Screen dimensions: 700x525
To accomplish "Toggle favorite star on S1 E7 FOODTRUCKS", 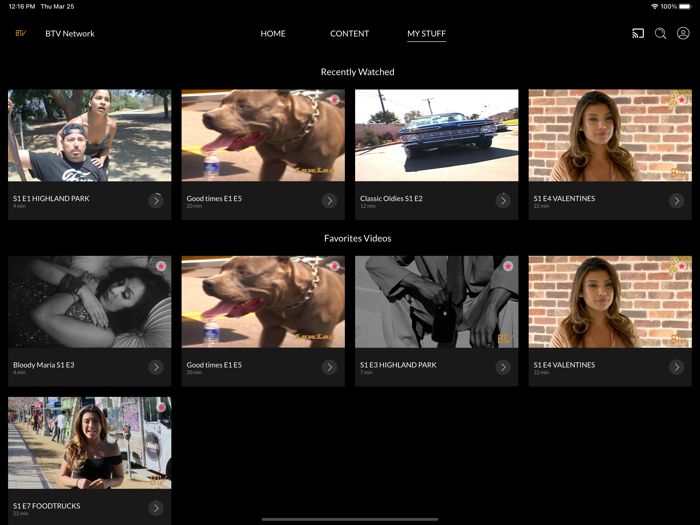I will click(x=161, y=407).
